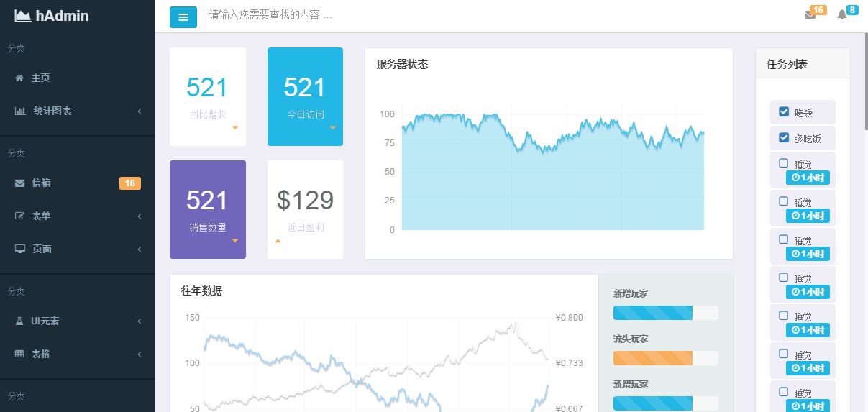This screenshot has height=412, width=868.
Task: Click the 近日盈利 caption
Action: click(x=306, y=227)
